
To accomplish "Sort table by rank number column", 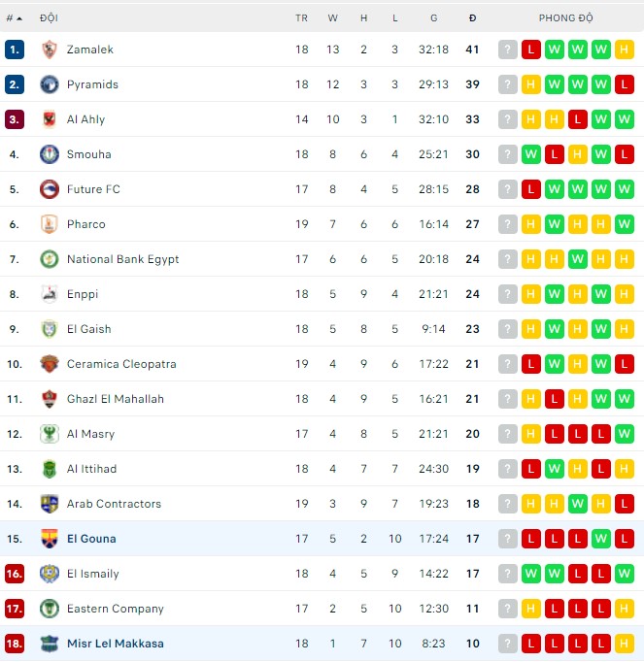I will click(x=15, y=18).
